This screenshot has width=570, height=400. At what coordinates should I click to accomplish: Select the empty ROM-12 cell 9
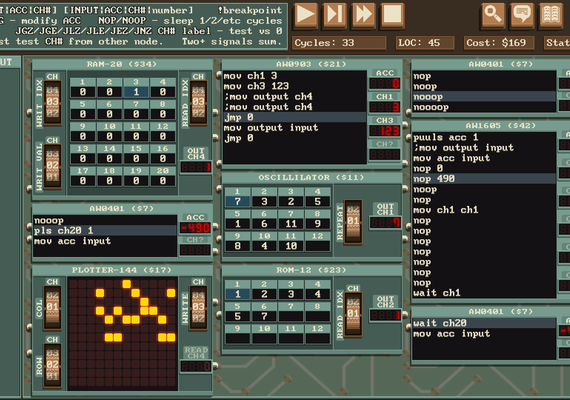237,339
